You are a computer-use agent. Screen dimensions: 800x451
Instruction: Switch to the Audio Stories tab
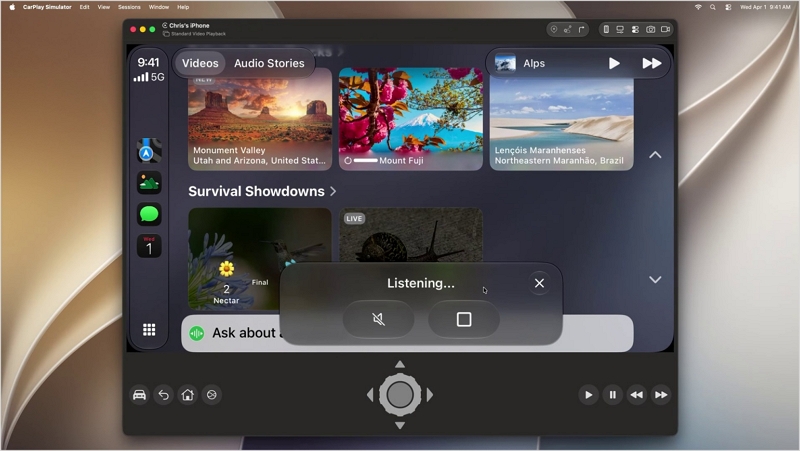pyautogui.click(x=269, y=63)
